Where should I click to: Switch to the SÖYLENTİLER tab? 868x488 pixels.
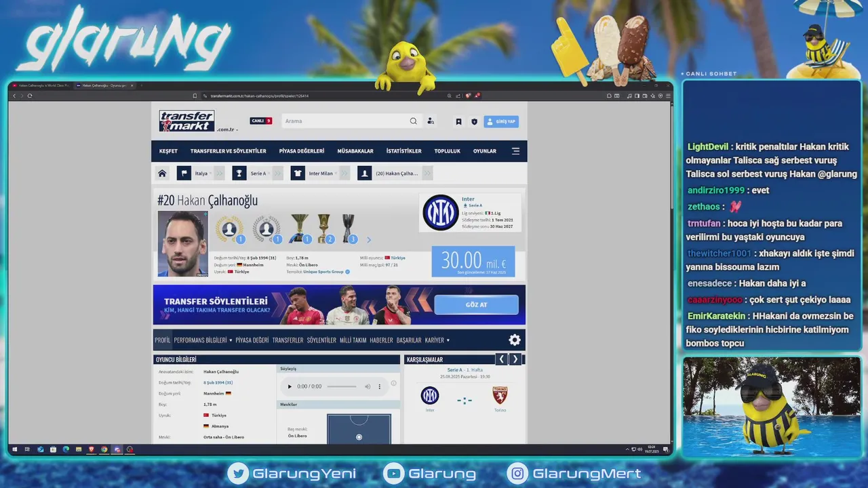321,340
